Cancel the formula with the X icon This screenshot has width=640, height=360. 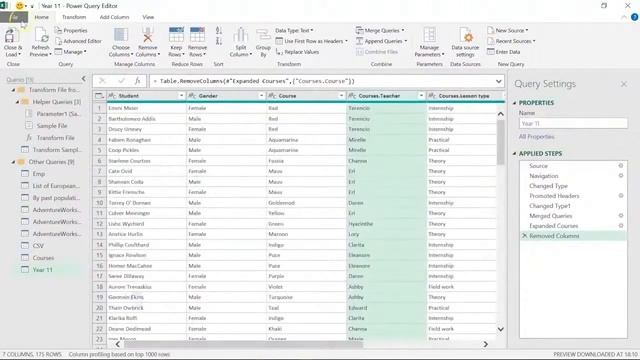click(x=102, y=81)
